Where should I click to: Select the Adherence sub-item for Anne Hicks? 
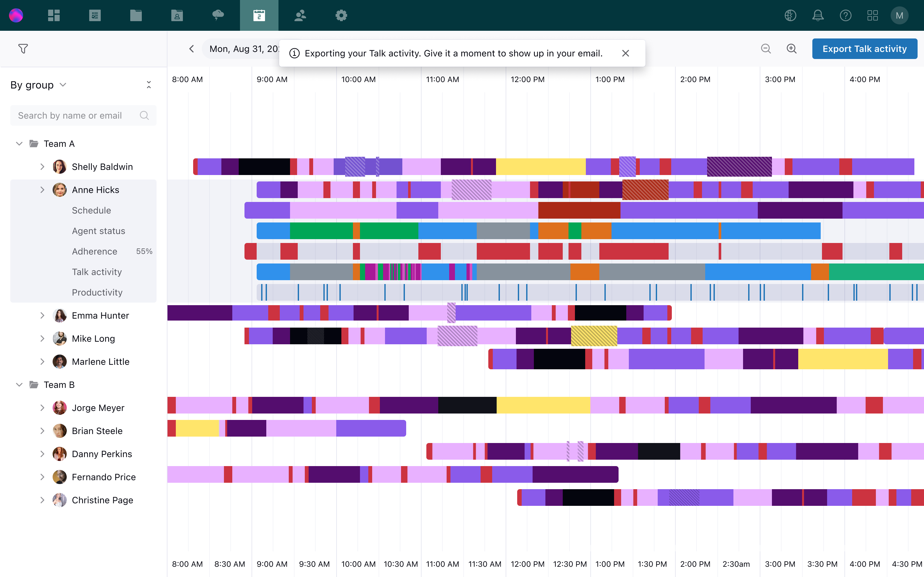coord(94,251)
